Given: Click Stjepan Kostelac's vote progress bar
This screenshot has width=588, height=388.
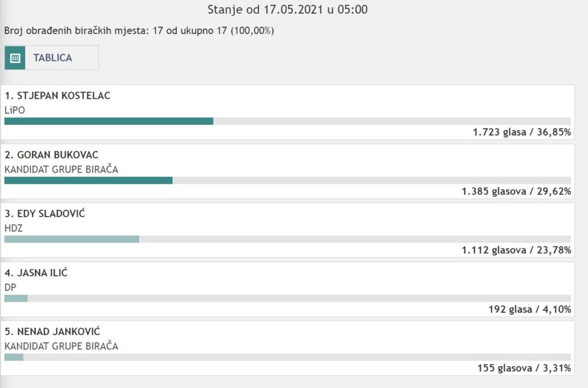Looking at the screenshot, I should tap(109, 121).
